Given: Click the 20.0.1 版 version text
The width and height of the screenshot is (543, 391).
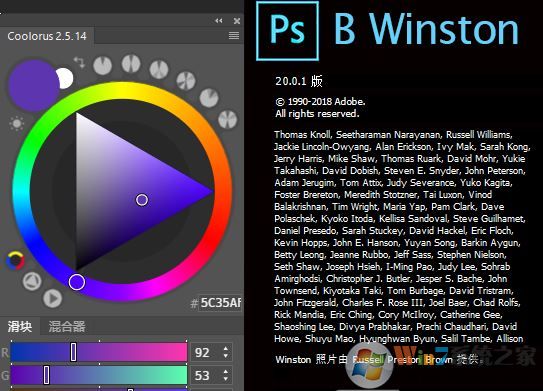Looking at the screenshot, I should pos(299,81).
